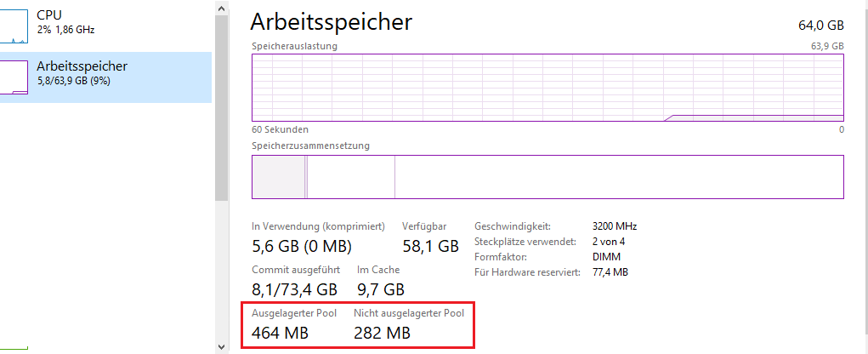The height and width of the screenshot is (354, 868).
Task: Select the CPU entry in the sidebar
Action: click(102, 22)
